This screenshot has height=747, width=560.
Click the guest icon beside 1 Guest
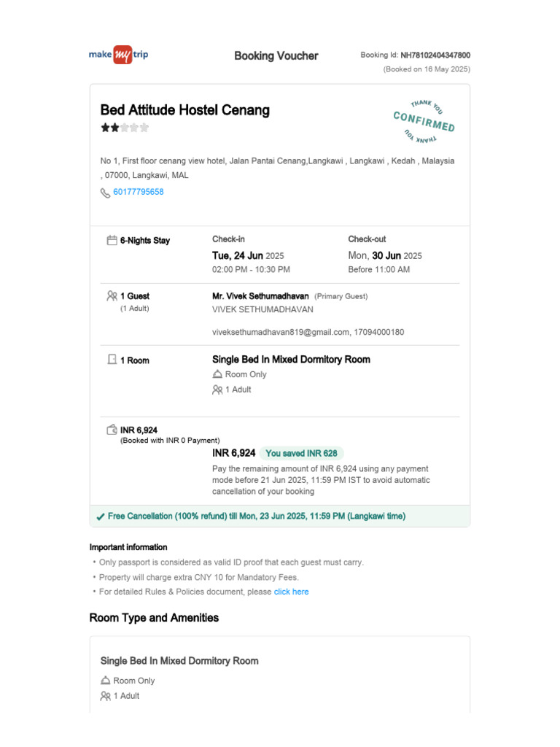(x=112, y=296)
